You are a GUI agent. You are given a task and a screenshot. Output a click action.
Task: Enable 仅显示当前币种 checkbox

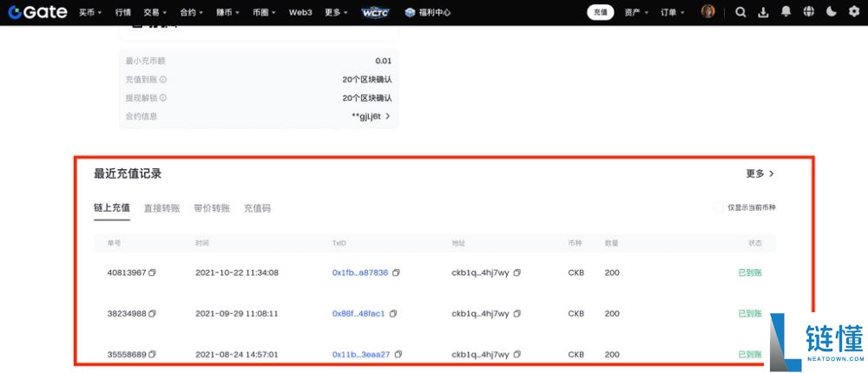(719, 207)
